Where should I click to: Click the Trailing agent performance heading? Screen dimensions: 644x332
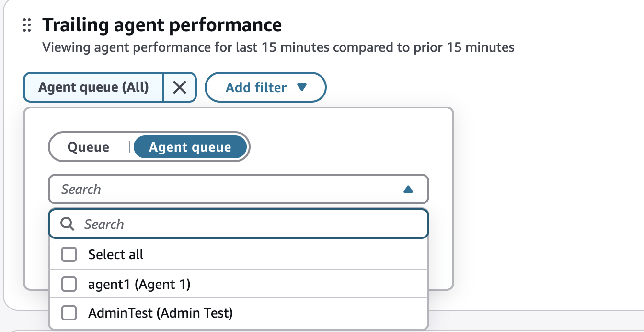click(x=162, y=25)
